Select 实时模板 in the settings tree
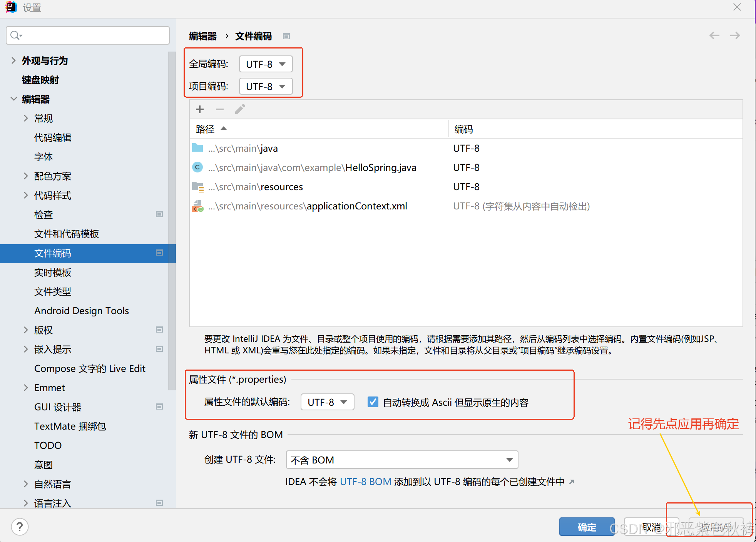Screen dimensions: 756x542 click(x=53, y=272)
